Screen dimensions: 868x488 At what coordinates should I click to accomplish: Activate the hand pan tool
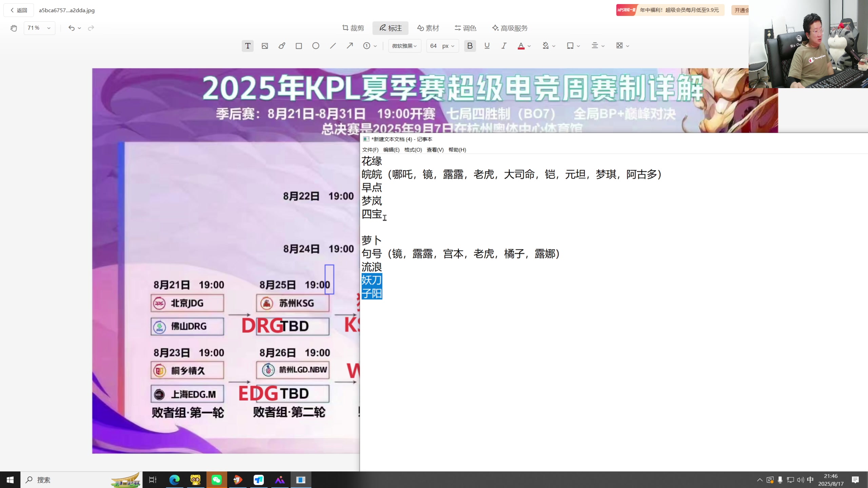[x=14, y=28]
